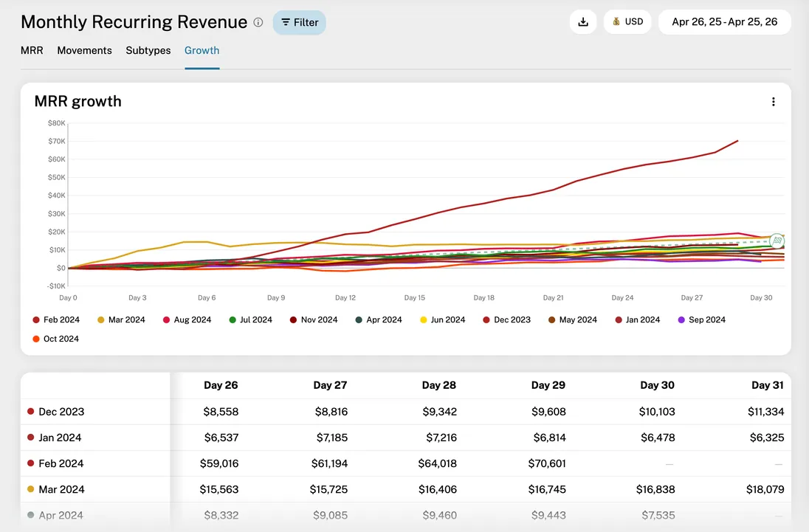Click the Monthly Recurring Revenue heading

[x=134, y=21]
